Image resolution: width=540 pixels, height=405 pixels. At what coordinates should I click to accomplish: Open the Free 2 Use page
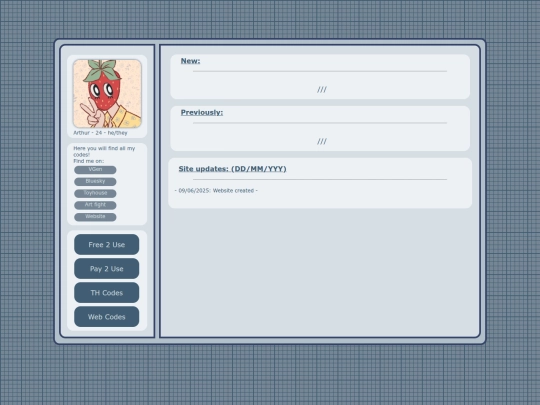106,245
